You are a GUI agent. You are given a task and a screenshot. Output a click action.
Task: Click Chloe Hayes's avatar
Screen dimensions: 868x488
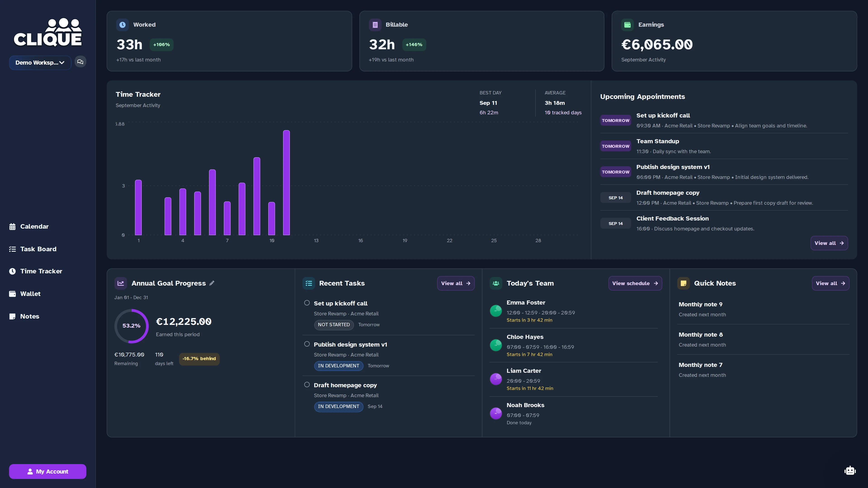496,345
